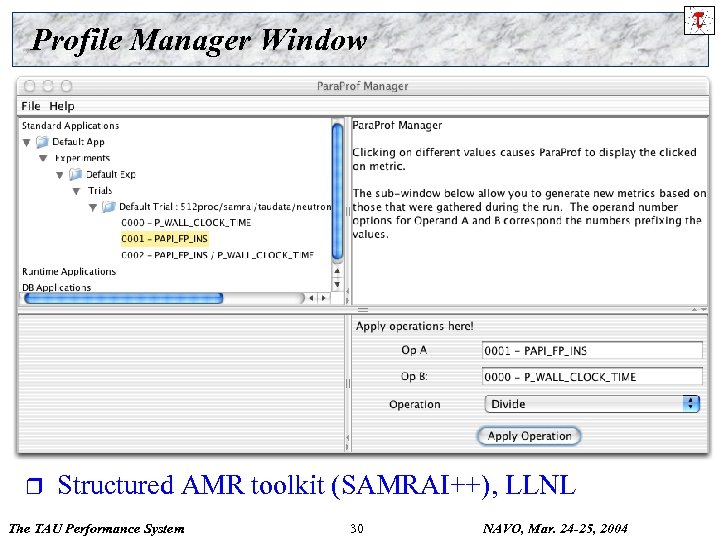
Task: Click the ParaProf Manager heading text
Action: point(397,125)
